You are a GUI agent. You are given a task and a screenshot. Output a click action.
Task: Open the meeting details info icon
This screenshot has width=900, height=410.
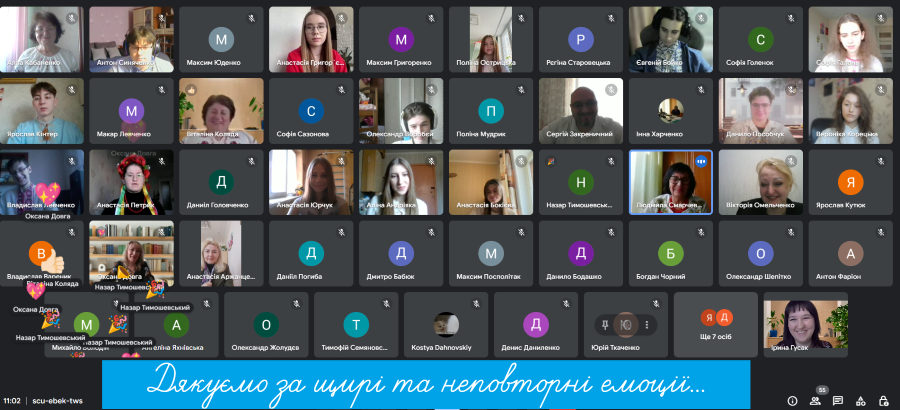[x=792, y=401]
